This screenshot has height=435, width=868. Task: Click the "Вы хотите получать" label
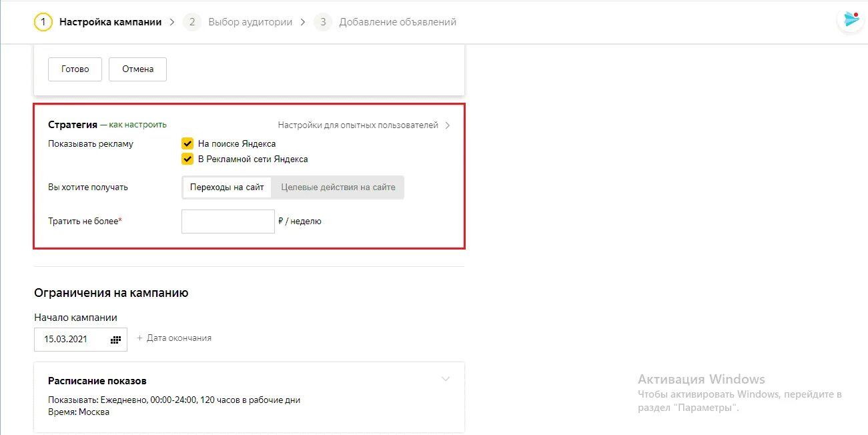pos(88,187)
